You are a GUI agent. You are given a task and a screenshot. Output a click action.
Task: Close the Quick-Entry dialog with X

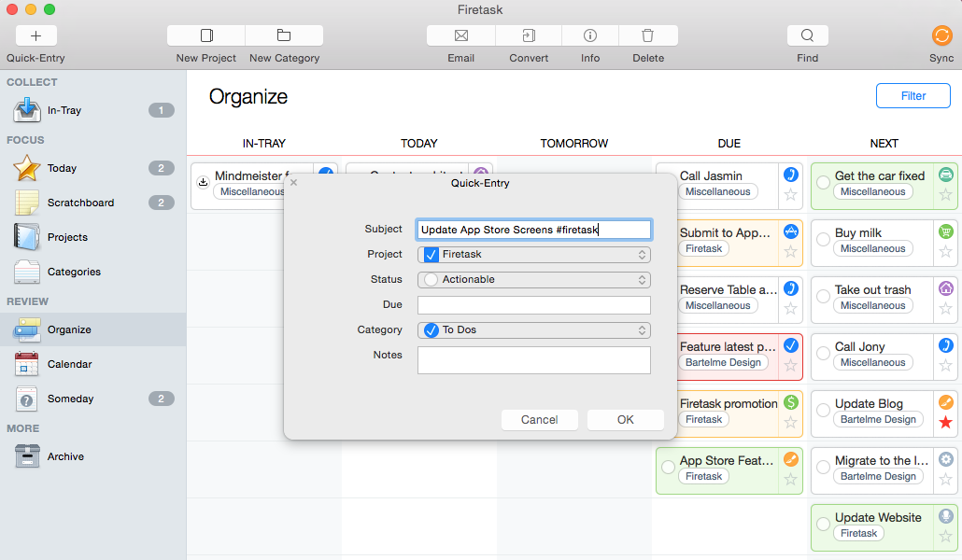pyautogui.click(x=293, y=182)
